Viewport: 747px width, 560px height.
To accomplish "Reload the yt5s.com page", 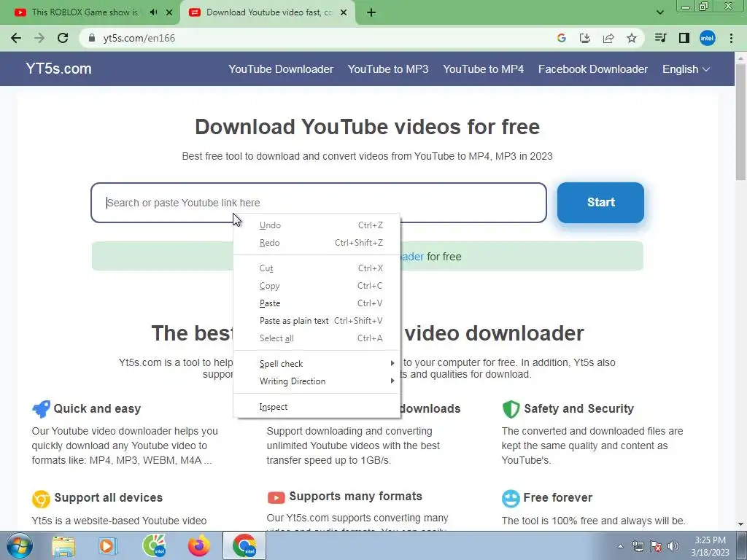I will pos(63,38).
